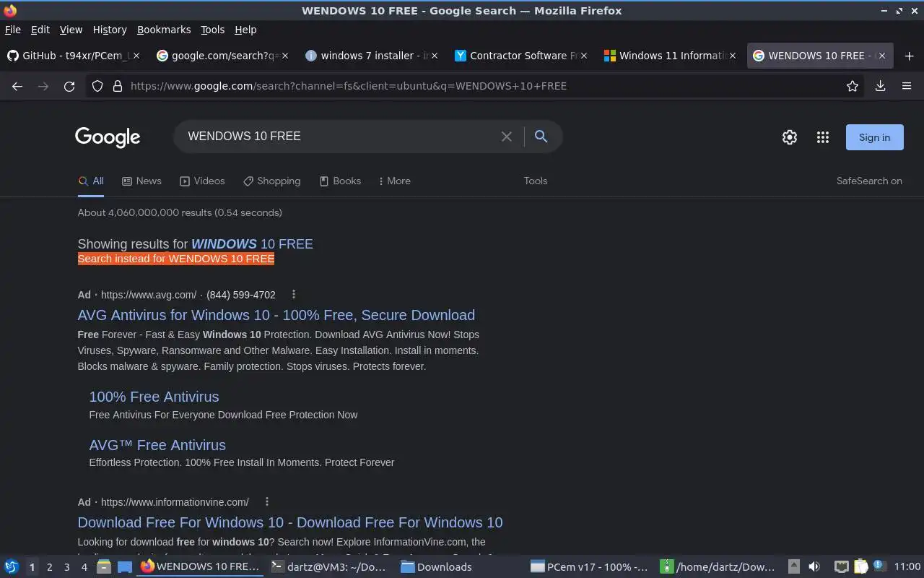This screenshot has height=578, width=924.
Task: Click AVG phone number (844) 599-4702
Action: pos(241,295)
